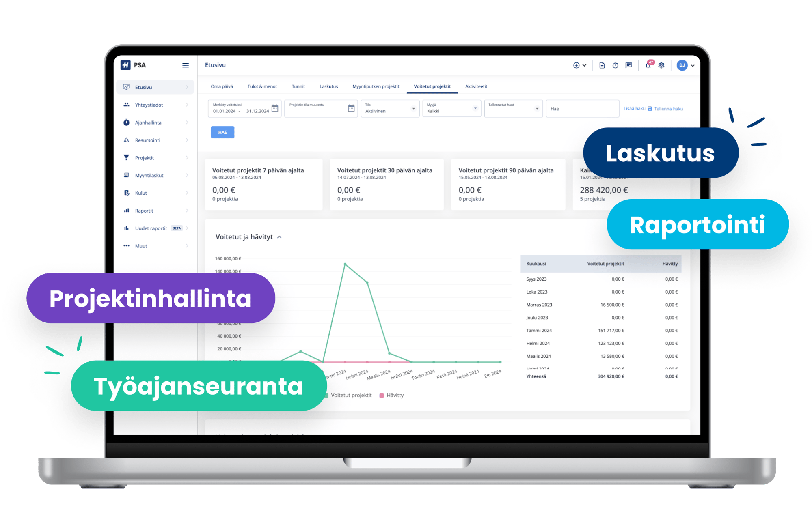The image size is (812, 531).
Task: Switch to the Laskutus tab
Action: click(328, 86)
